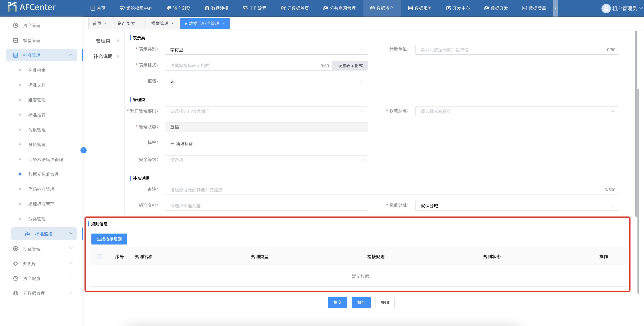
Task: Click the 标准监控 monitor icon
Action: coord(28,234)
